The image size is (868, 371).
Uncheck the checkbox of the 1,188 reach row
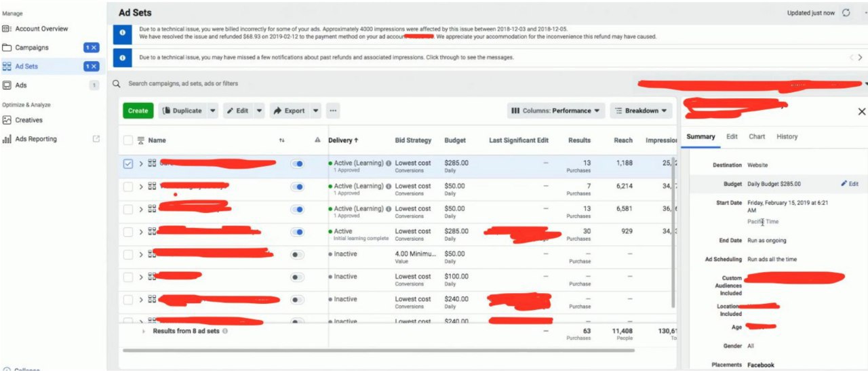click(x=128, y=163)
